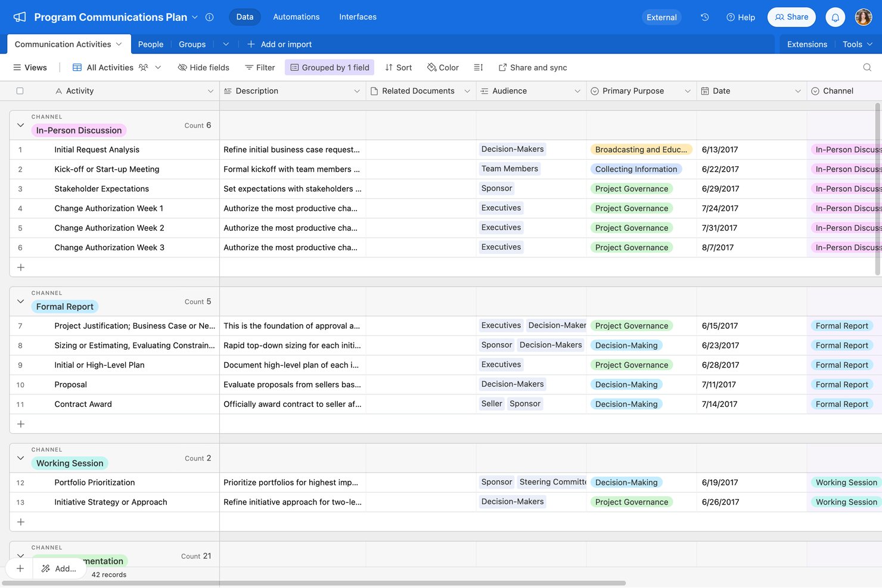Click Share and sync

[532, 67]
